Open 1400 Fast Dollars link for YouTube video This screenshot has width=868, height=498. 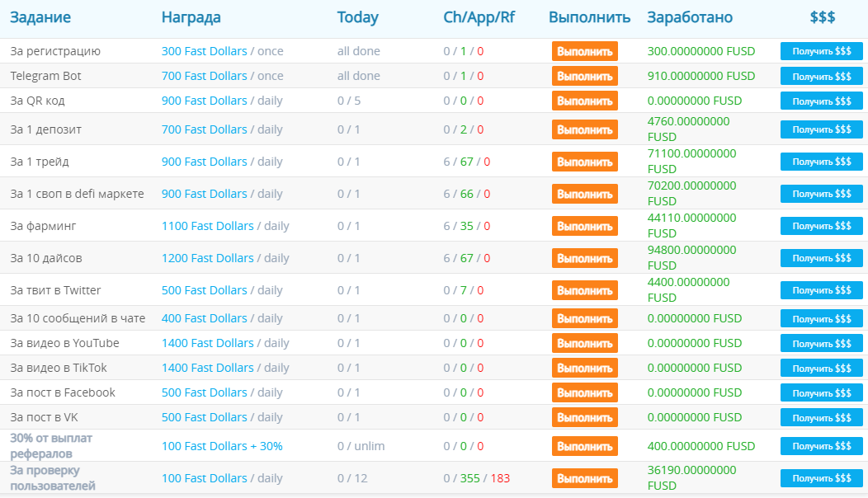208,343
